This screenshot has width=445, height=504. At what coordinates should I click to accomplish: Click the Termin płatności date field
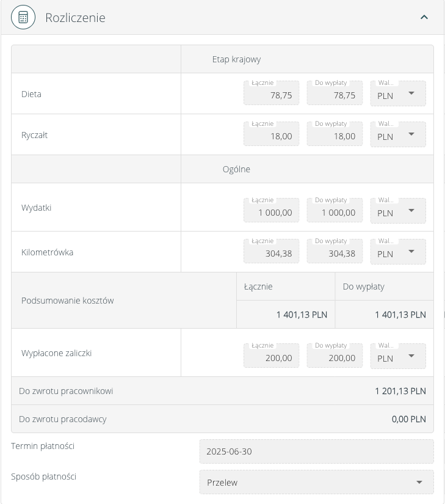point(316,451)
